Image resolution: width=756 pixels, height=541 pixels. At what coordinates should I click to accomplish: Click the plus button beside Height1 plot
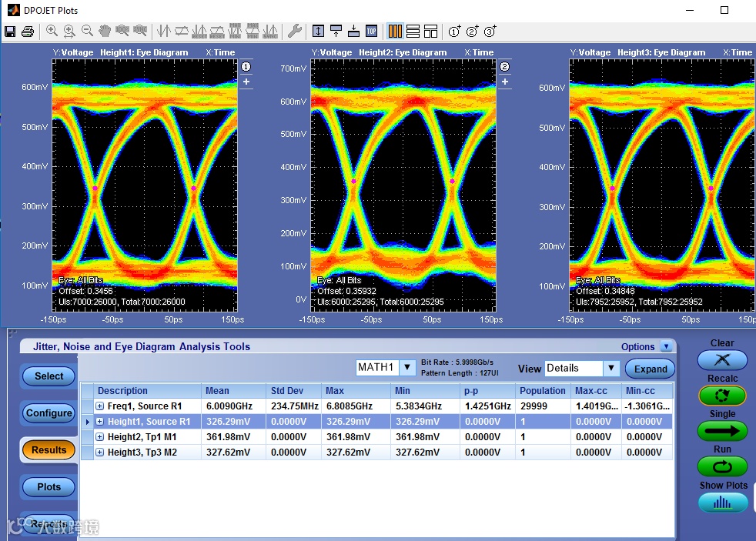pos(246,82)
